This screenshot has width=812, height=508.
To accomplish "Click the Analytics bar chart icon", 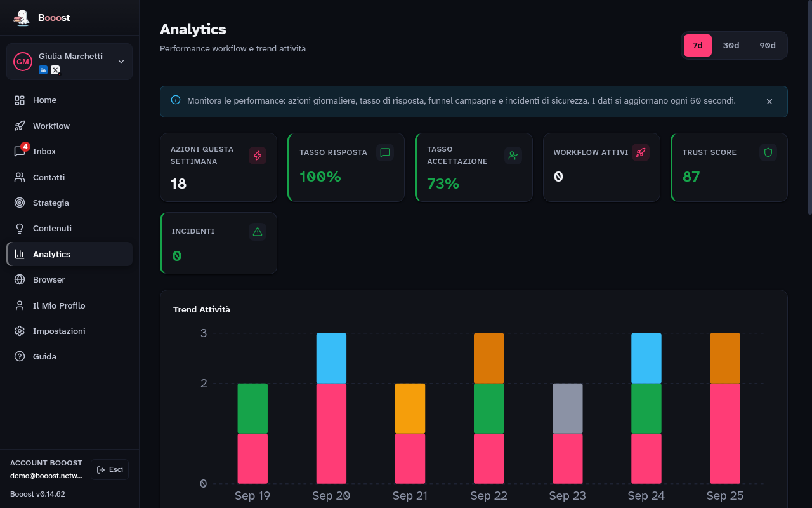I will tap(20, 254).
